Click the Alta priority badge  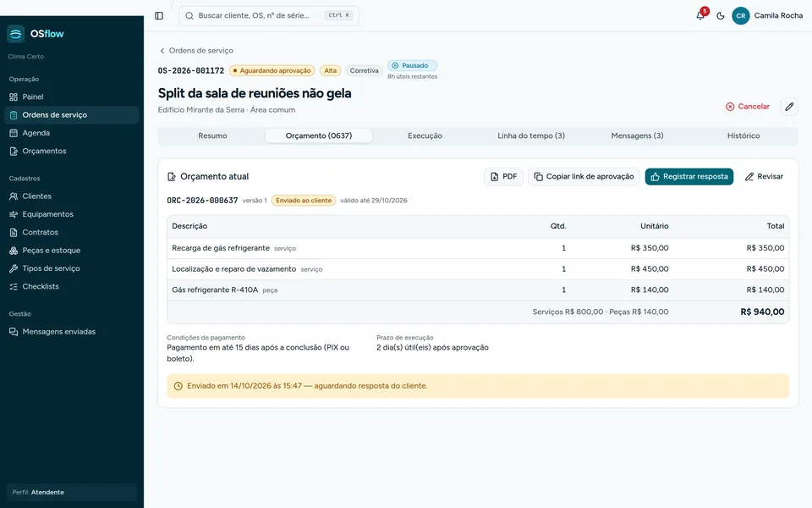pos(331,70)
